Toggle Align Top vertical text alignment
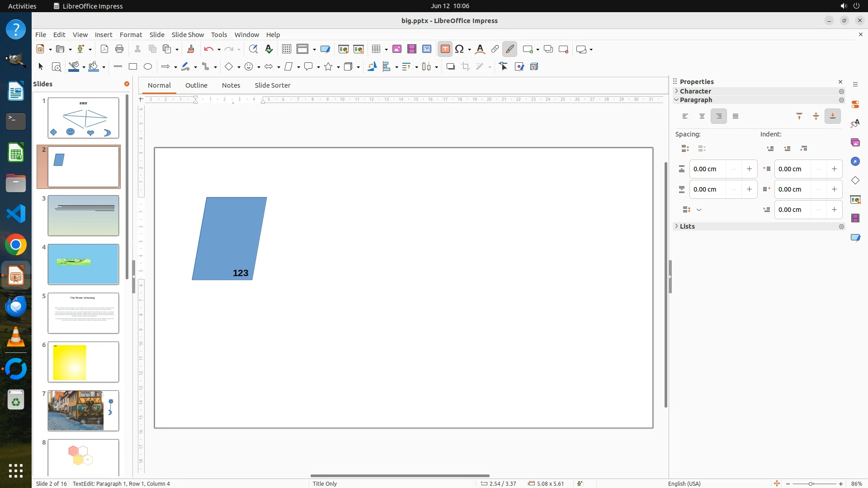Screen dimensions: 868x488 799,117
